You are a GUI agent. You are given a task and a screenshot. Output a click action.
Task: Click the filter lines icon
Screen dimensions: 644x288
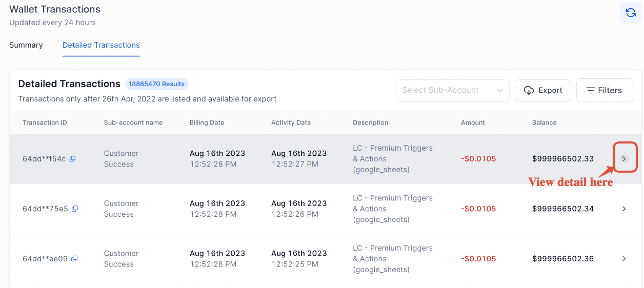[591, 90]
